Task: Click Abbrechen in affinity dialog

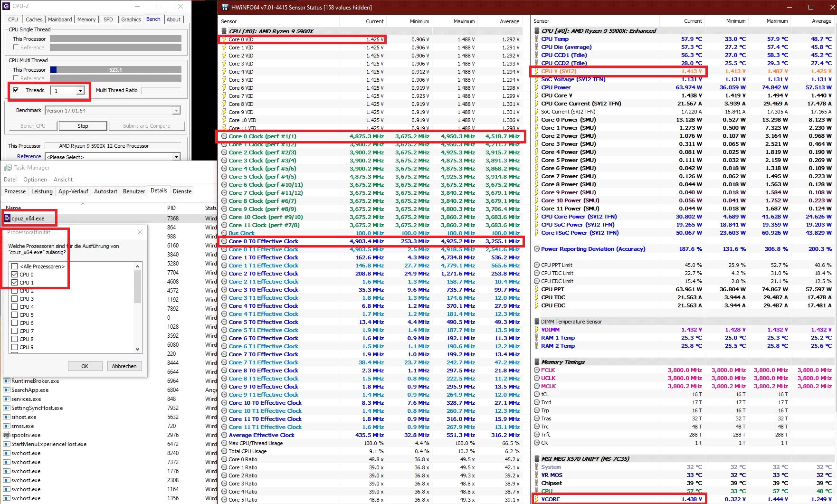Action: (124, 366)
